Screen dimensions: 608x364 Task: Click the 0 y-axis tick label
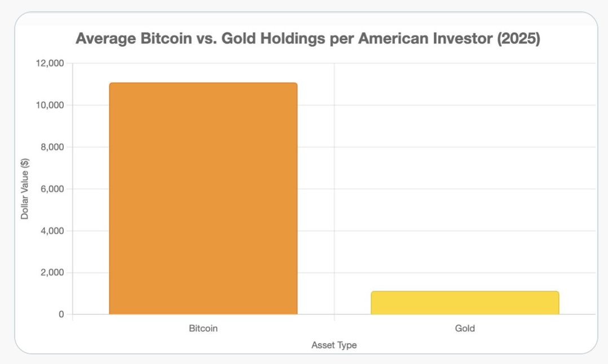(x=61, y=314)
